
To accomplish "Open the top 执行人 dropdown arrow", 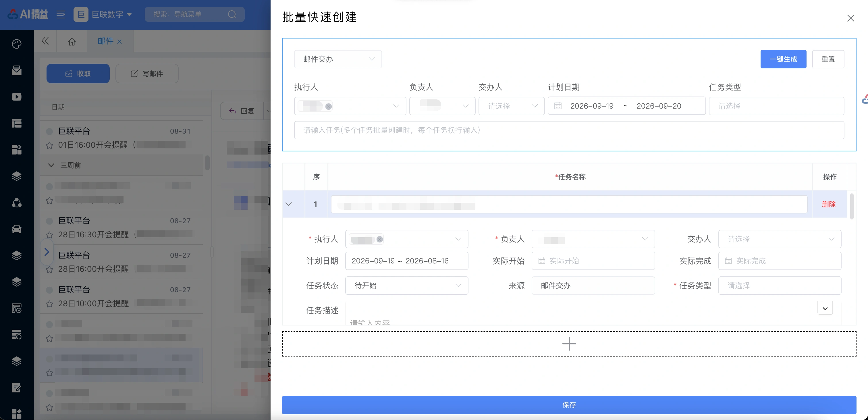I will (x=396, y=106).
